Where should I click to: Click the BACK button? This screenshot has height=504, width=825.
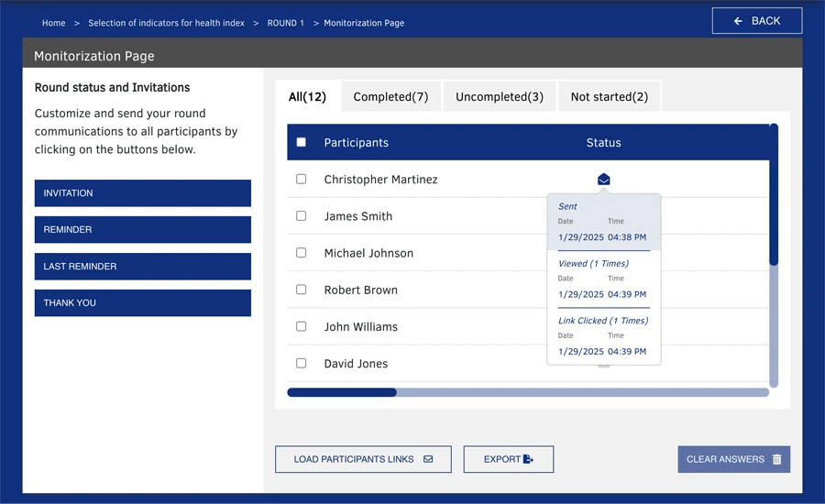[757, 21]
